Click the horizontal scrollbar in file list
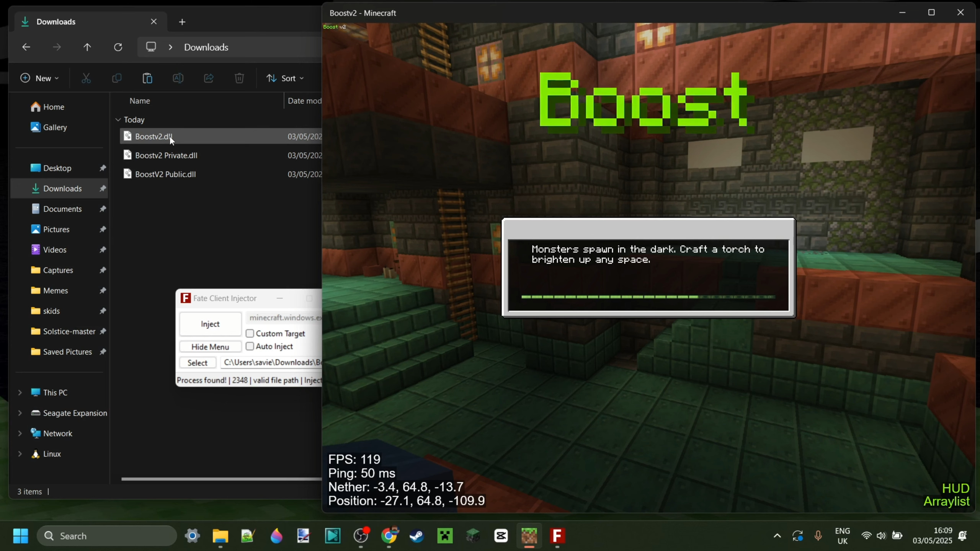Viewport: 980px width, 551px height. coord(221,479)
